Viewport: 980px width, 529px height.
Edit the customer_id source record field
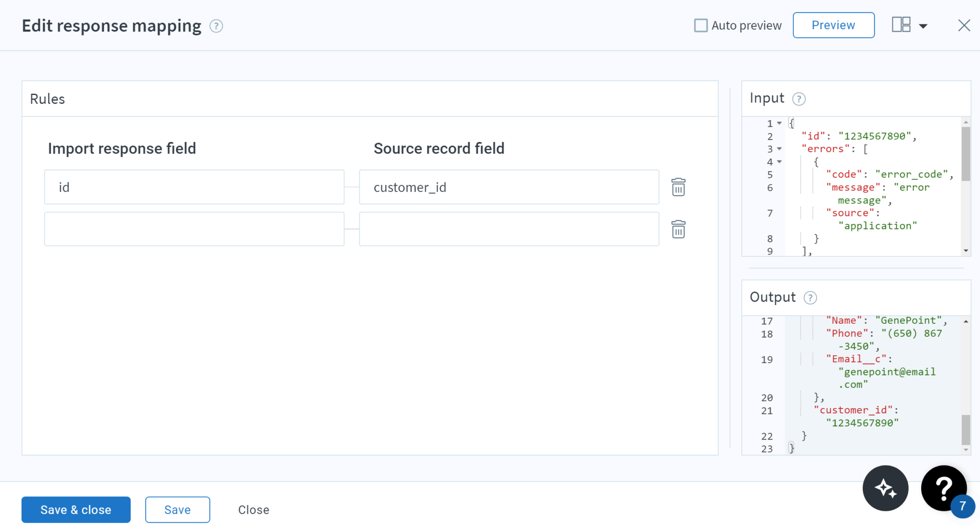pos(509,187)
